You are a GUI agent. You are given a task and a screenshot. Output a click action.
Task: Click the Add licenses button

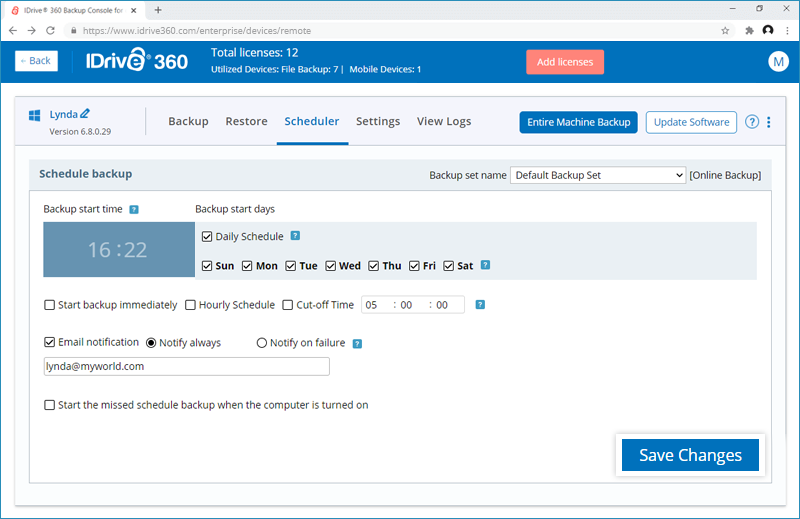coord(565,62)
